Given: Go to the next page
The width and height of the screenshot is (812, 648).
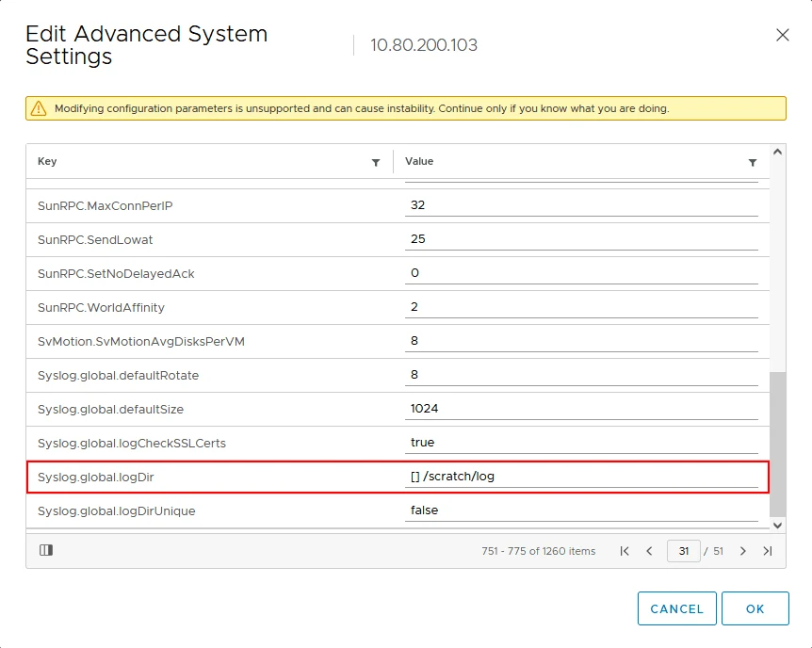Looking at the screenshot, I should tap(742, 551).
